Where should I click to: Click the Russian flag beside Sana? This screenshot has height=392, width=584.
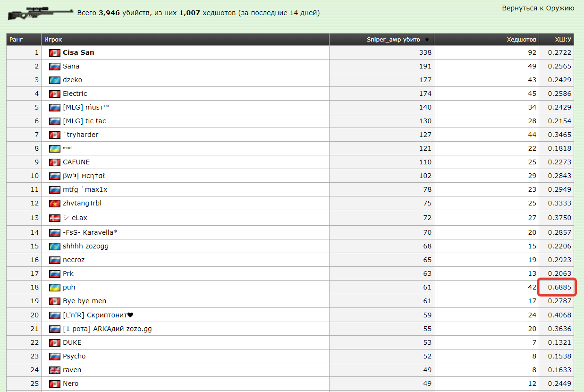coord(55,67)
